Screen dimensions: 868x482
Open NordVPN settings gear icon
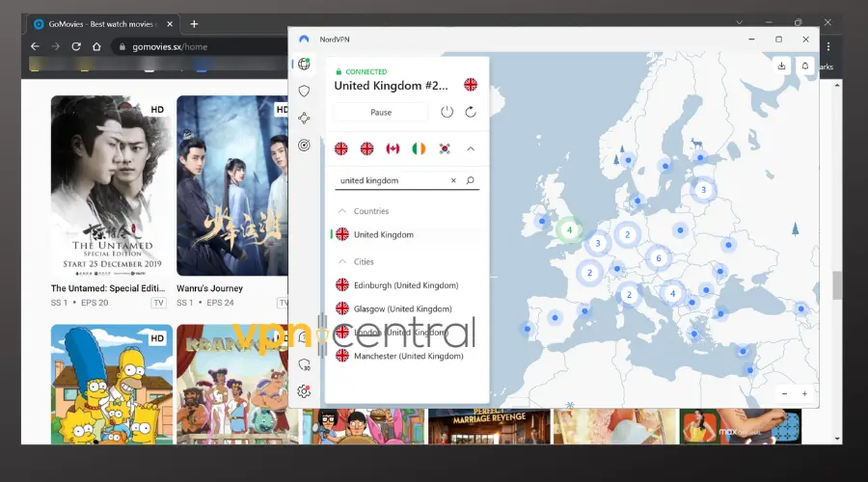(x=304, y=391)
